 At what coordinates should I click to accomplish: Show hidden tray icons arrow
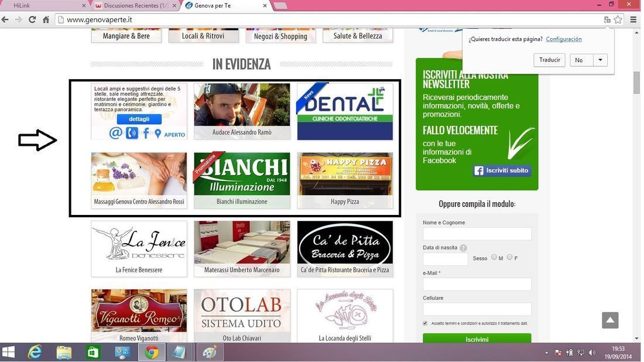click(546, 353)
